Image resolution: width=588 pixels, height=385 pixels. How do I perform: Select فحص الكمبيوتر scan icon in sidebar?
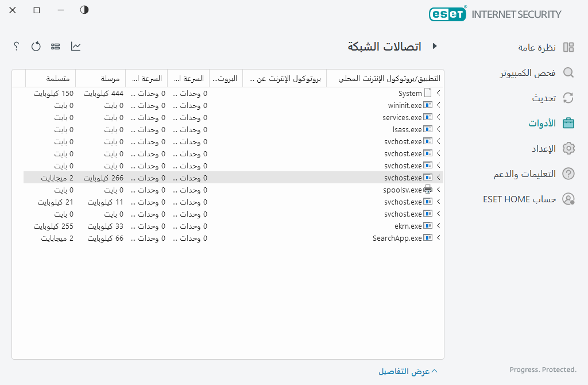(568, 72)
